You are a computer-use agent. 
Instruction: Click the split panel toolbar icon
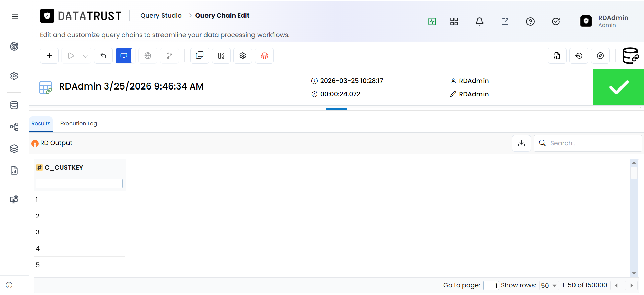pos(221,56)
